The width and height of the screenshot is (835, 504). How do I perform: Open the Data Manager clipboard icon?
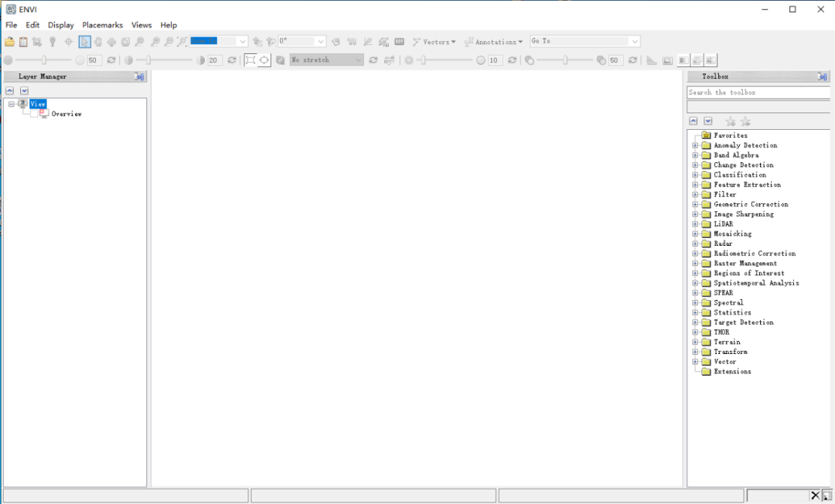pyautogui.click(x=23, y=42)
